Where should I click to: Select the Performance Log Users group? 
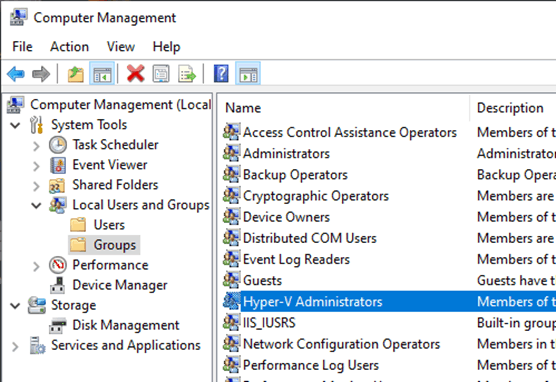(x=311, y=365)
